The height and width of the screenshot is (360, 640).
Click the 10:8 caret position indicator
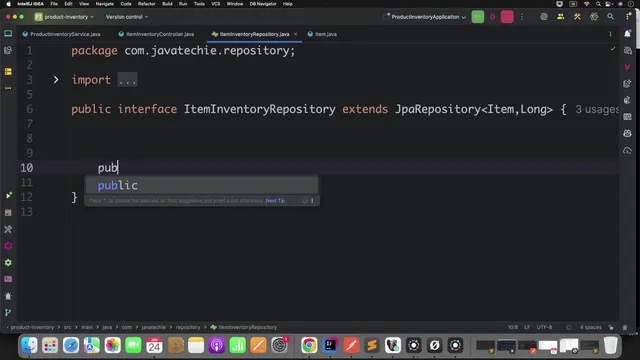513,327
